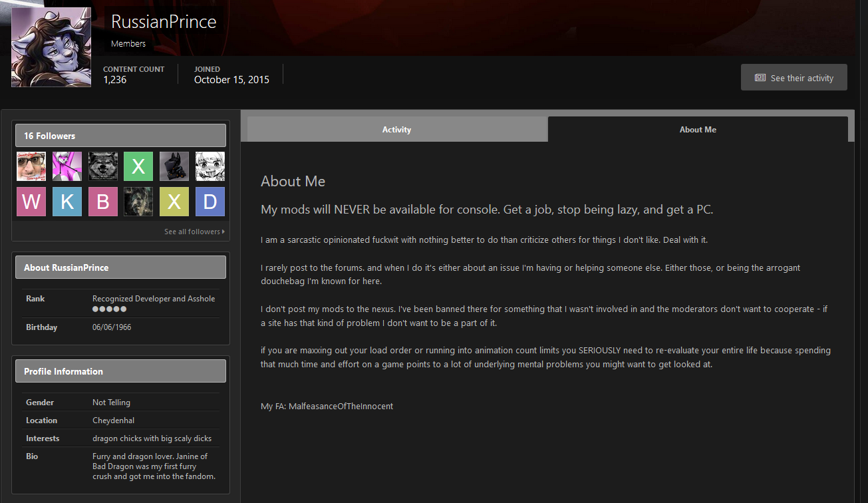Open the pink B follower avatar
The height and width of the screenshot is (503, 868).
103,202
